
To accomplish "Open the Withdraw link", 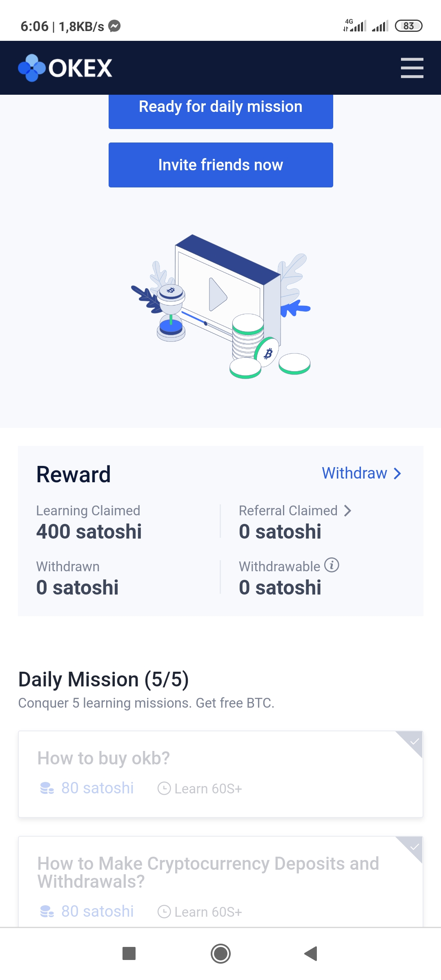I will click(x=354, y=473).
